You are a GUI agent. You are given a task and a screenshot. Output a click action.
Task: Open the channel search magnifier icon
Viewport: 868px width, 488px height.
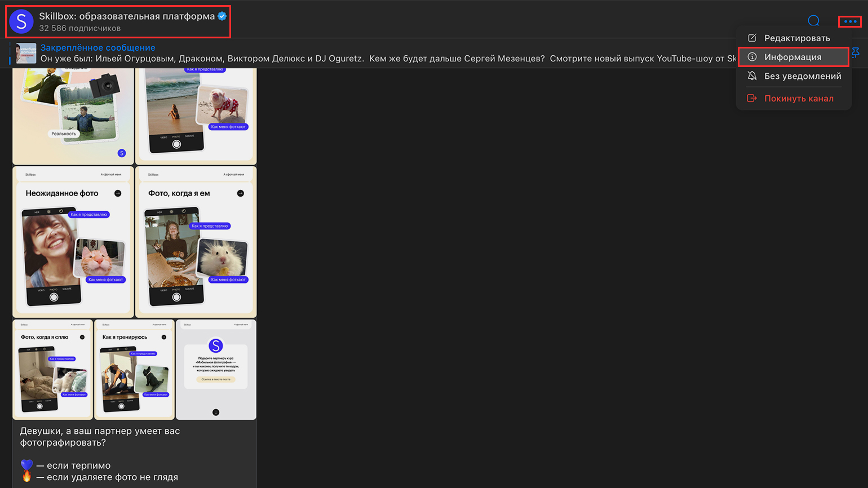[813, 21]
